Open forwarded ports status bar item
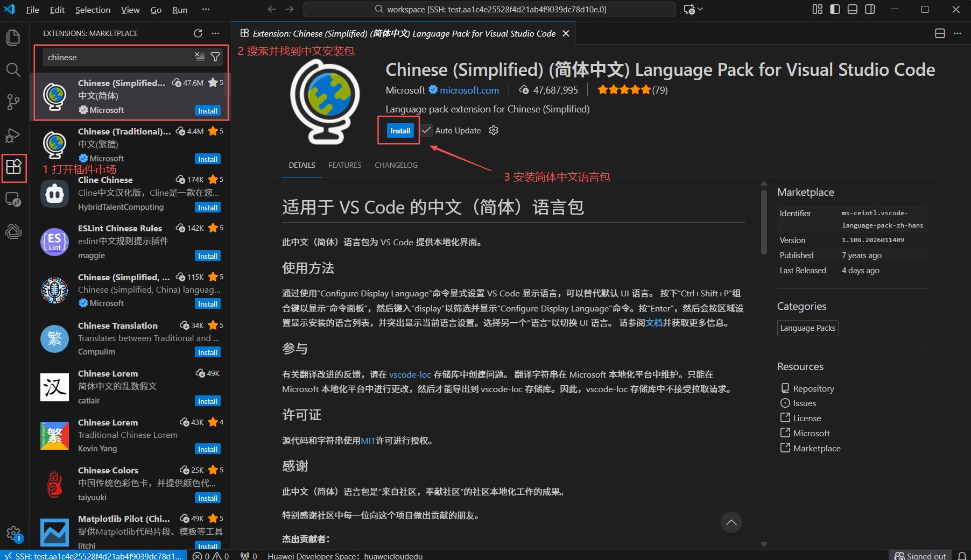The height and width of the screenshot is (560, 971). point(249,556)
